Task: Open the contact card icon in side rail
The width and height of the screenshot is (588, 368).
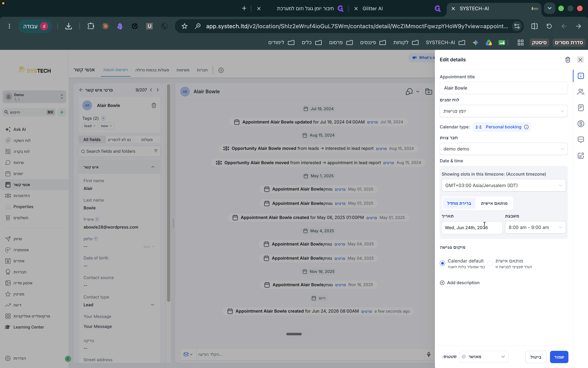Action: click(x=581, y=156)
